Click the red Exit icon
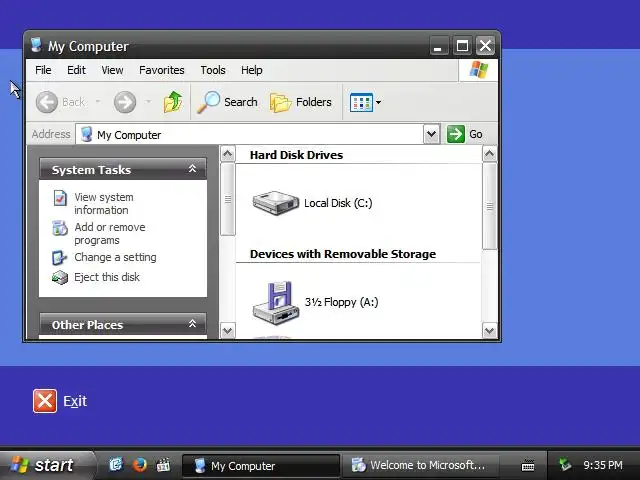Viewport: 640px width, 480px height. [45, 401]
